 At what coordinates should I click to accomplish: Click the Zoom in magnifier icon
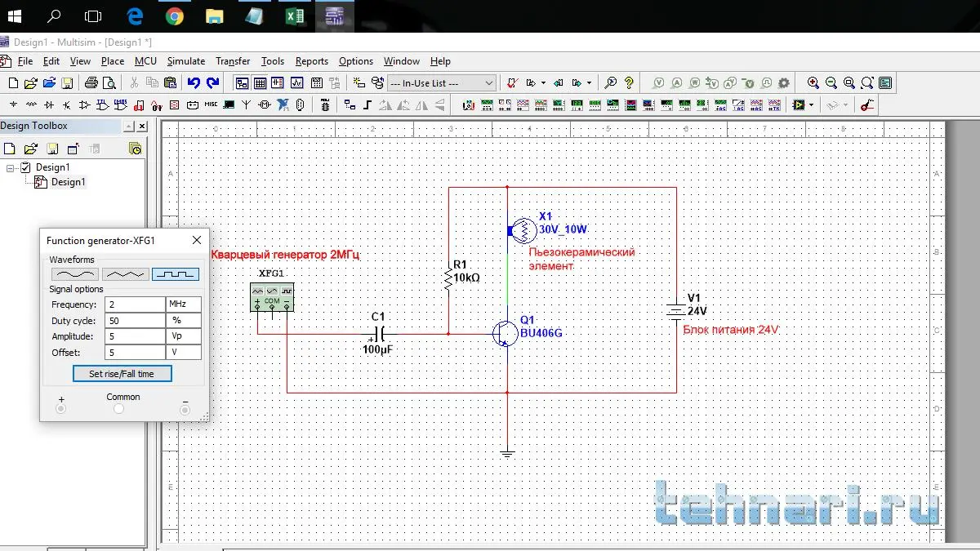813,82
